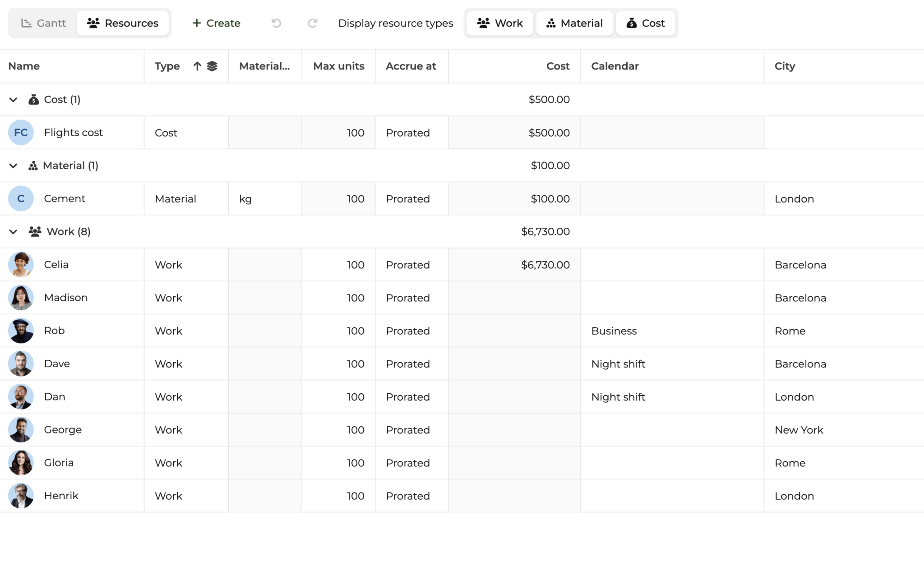The image size is (924, 562).
Task: Click Dave's Night shift calendar cell
Action: [x=618, y=364]
